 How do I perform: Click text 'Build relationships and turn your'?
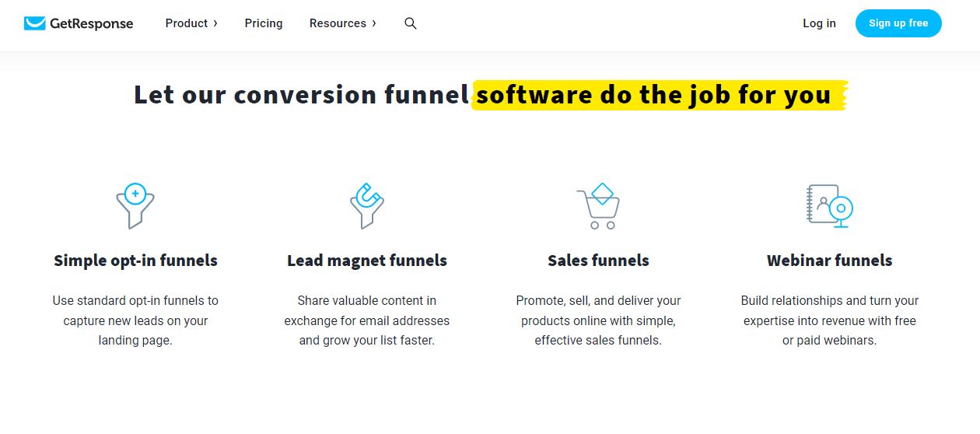tap(830, 300)
